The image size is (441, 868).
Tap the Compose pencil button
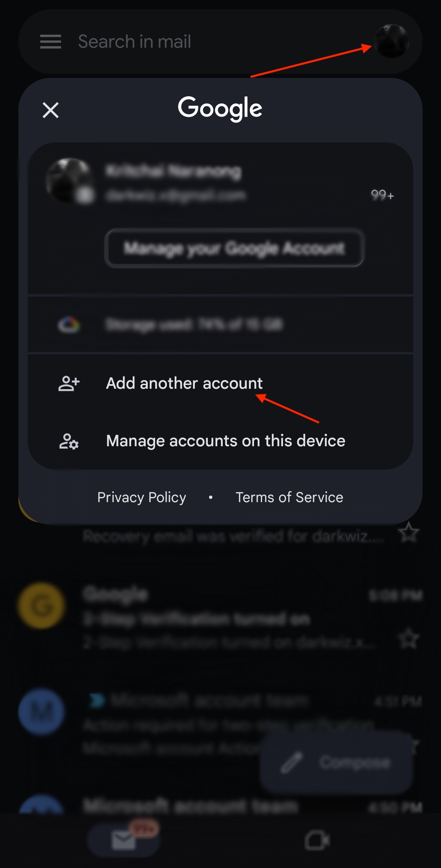click(x=336, y=762)
